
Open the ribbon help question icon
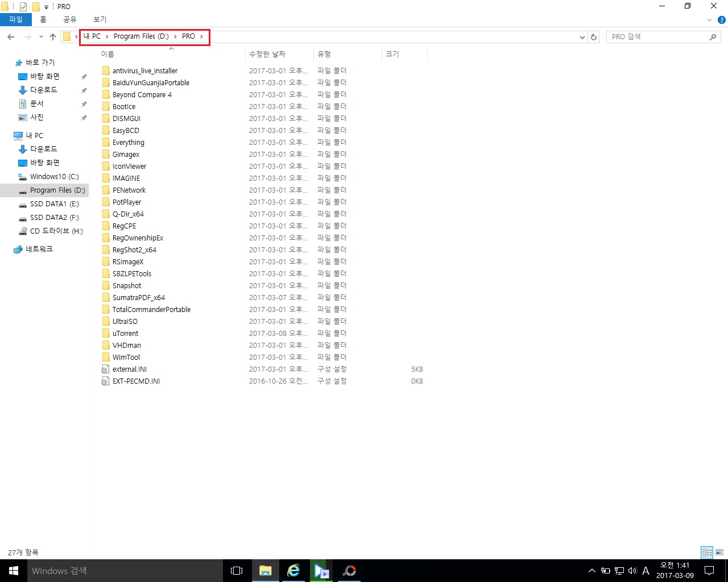point(722,20)
